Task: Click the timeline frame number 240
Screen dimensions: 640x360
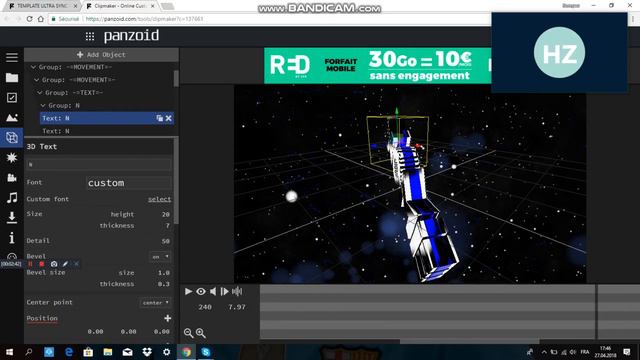Action: pyautogui.click(x=205, y=307)
